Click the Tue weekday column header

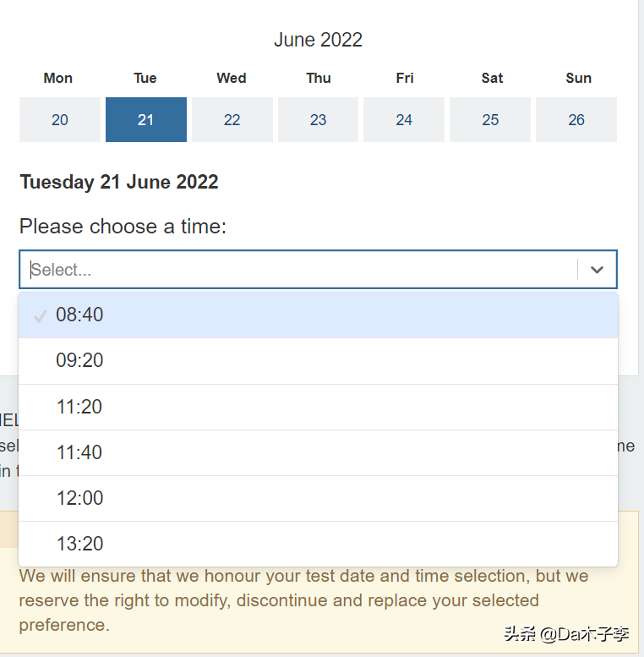tap(145, 78)
